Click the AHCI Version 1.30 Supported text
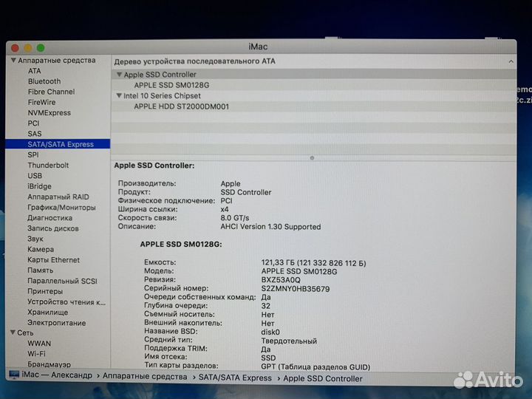 (270, 227)
